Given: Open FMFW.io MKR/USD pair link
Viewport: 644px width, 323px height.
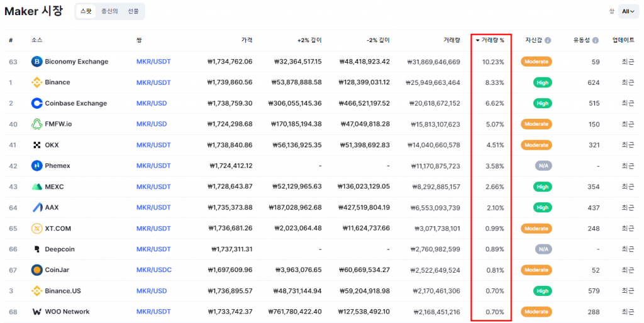Looking at the screenshot, I should click(x=152, y=124).
